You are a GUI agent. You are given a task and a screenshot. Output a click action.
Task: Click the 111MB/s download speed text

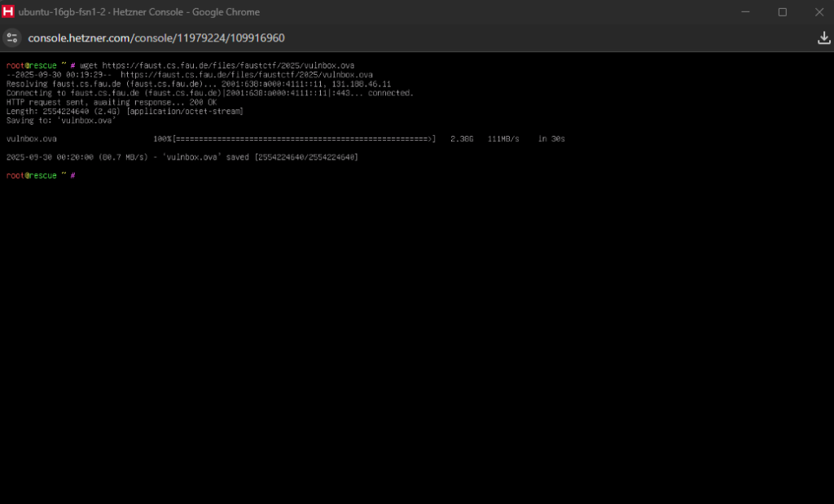(503, 139)
